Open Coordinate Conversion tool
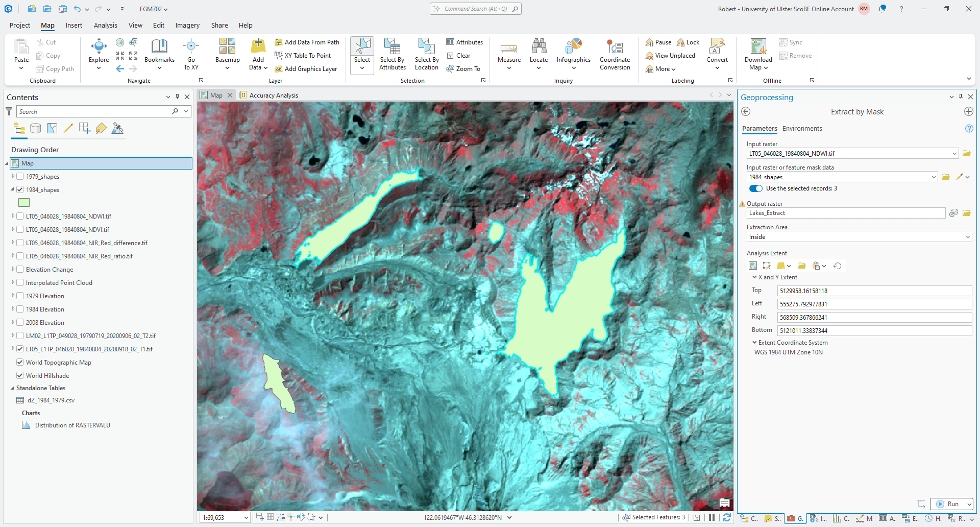This screenshot has height=527, width=980. point(615,49)
